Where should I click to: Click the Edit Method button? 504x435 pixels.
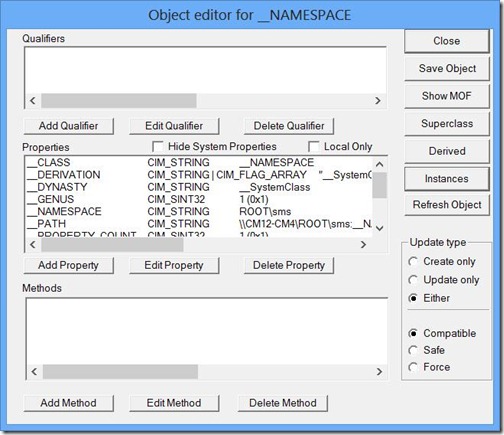click(174, 403)
